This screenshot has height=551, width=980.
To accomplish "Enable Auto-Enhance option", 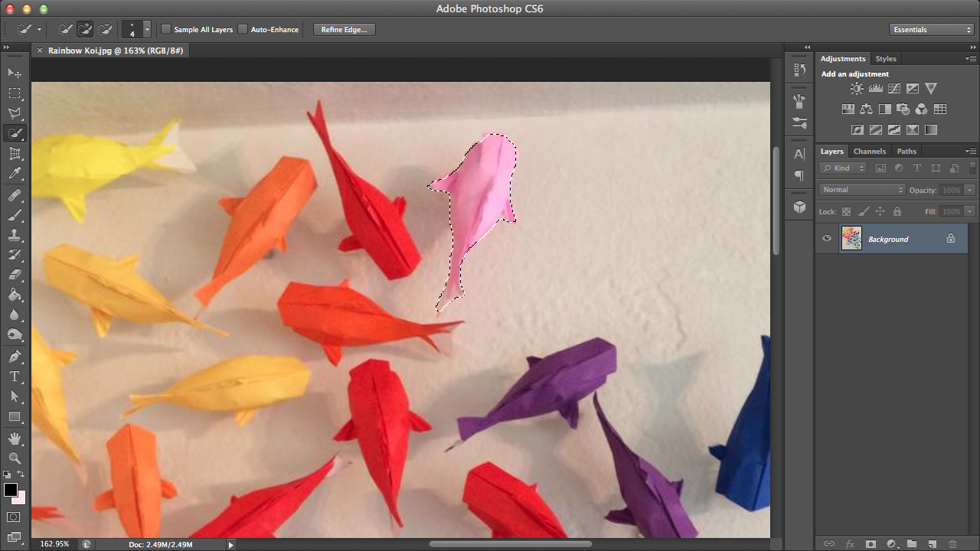I will click(241, 29).
